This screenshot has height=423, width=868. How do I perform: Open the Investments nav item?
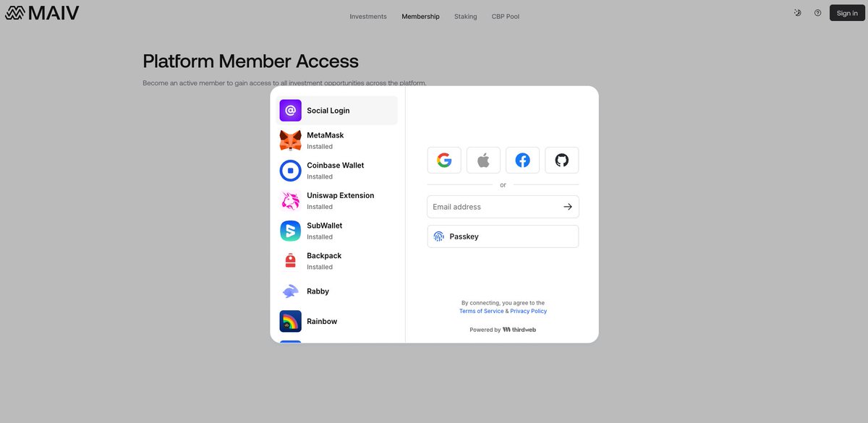point(368,17)
